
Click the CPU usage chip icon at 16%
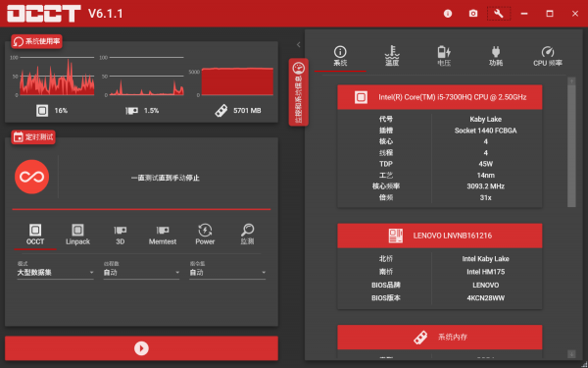pyautogui.click(x=42, y=110)
